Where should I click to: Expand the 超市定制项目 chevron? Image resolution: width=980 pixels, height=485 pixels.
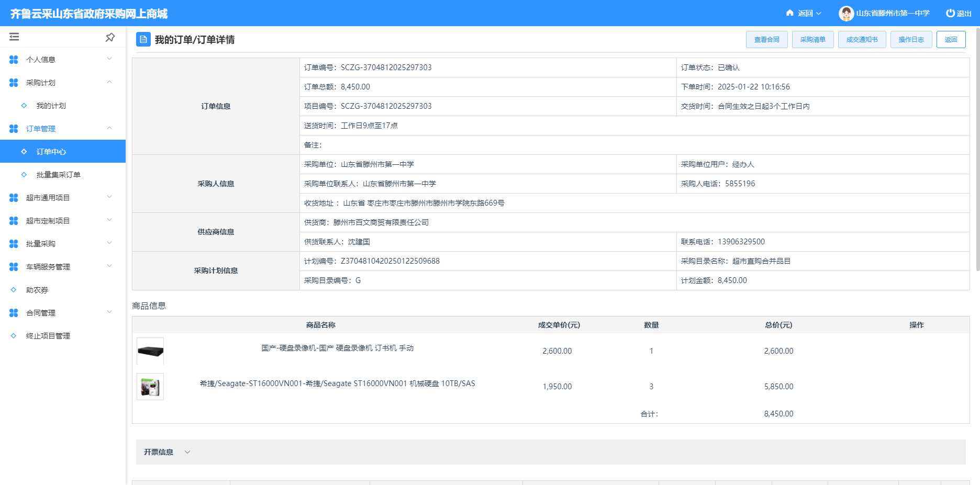109,220
